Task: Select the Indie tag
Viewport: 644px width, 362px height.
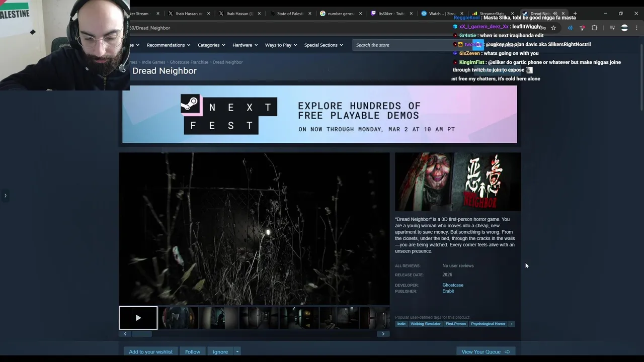Action: [401, 324]
